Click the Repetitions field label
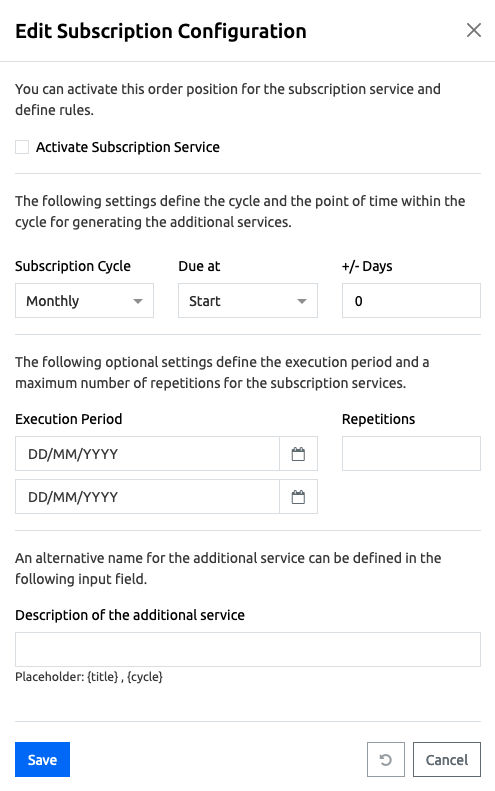The width and height of the screenshot is (495, 791). [x=378, y=419]
